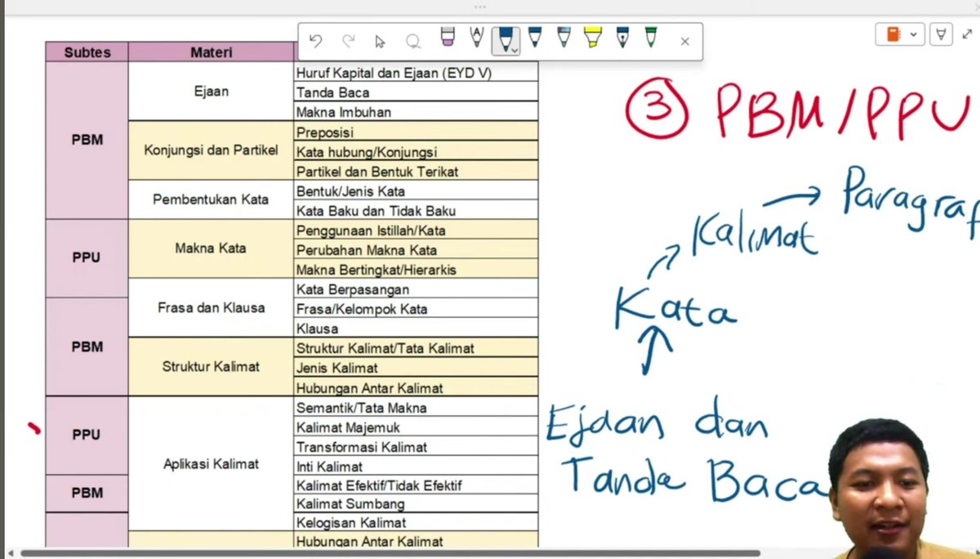Select the 'Aplikasi Kalimat' cell
Image resolution: width=980 pixels, height=559 pixels.
click(211, 463)
